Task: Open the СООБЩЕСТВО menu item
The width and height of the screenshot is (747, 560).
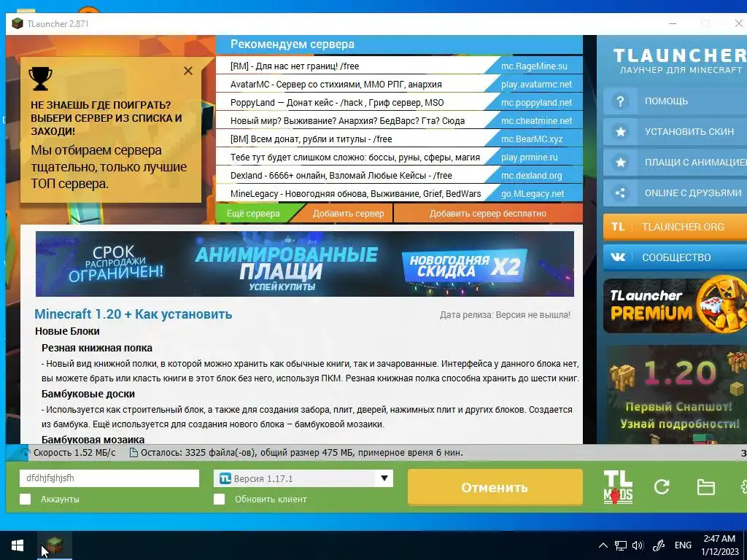Action: coord(675,257)
